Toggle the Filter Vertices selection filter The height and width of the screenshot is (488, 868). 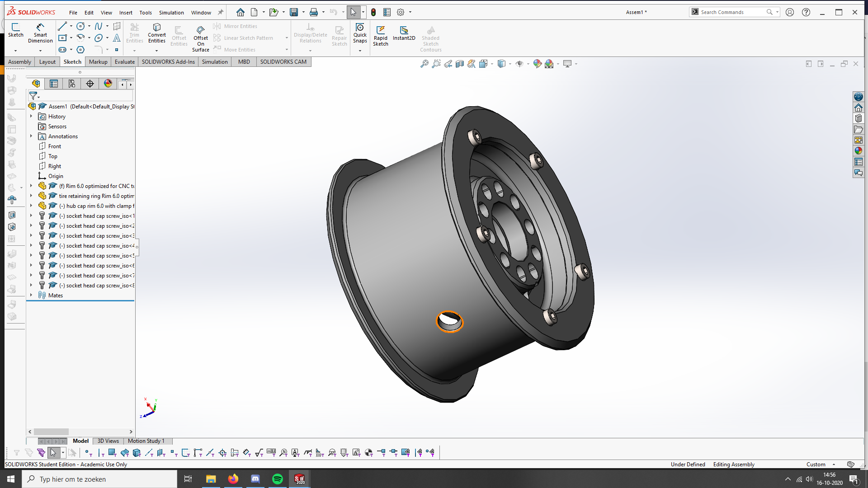coord(88,452)
